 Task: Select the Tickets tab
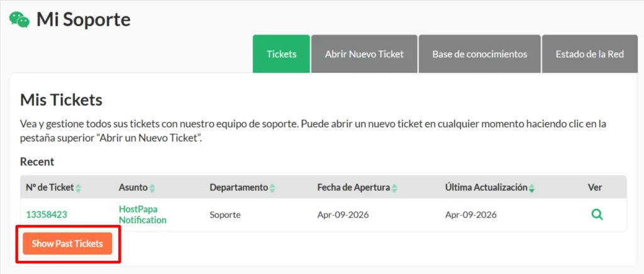coord(281,54)
